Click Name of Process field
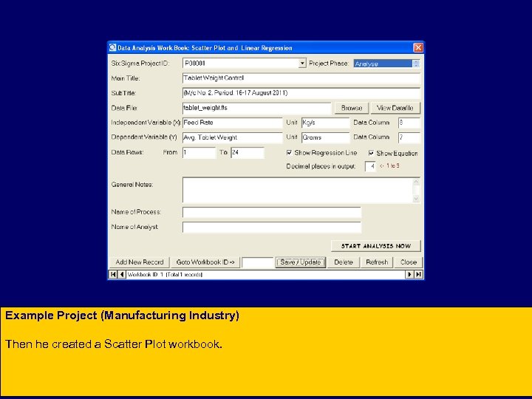This screenshot has height=399, width=532. pyautogui.click(x=272, y=212)
